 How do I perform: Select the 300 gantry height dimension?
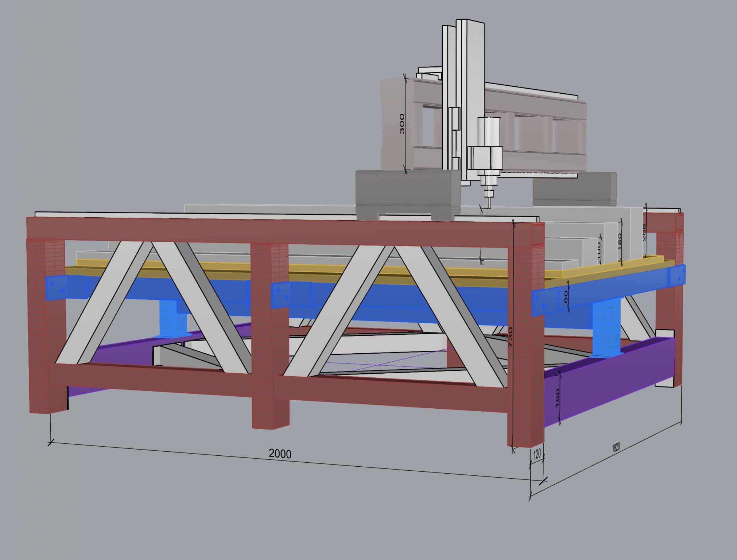[x=402, y=124]
